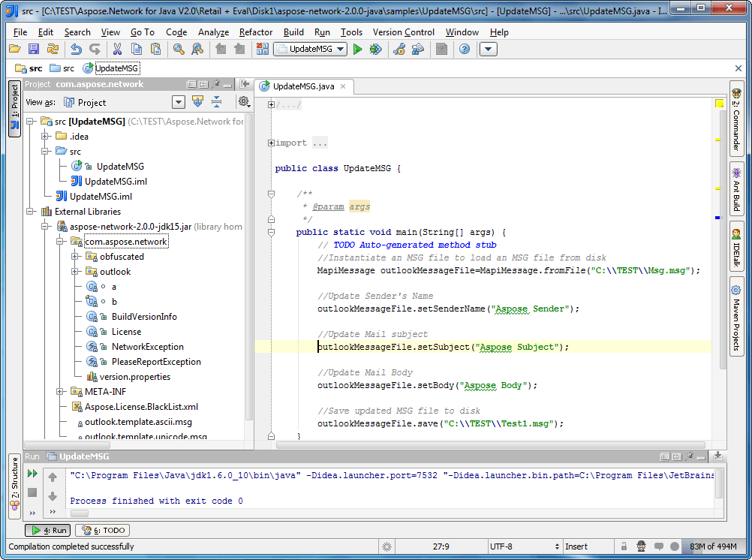This screenshot has height=560, width=752.
Task: Toggle the pin icon on the Project panel header
Action: 216,84
